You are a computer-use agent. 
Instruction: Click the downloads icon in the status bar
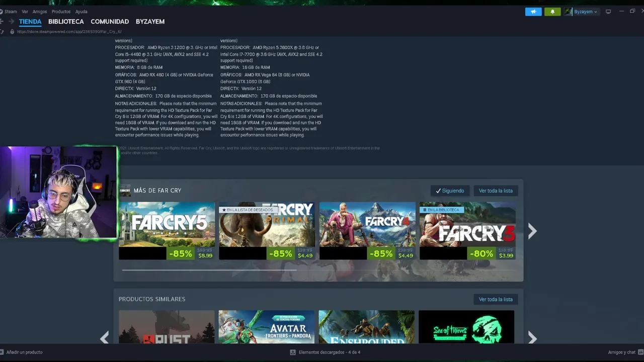point(293,352)
